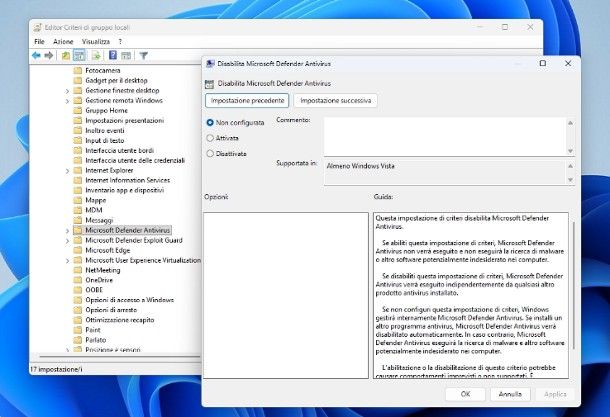Click the Microsoft Edge folder icon
This screenshot has height=417, width=610.
point(77,250)
